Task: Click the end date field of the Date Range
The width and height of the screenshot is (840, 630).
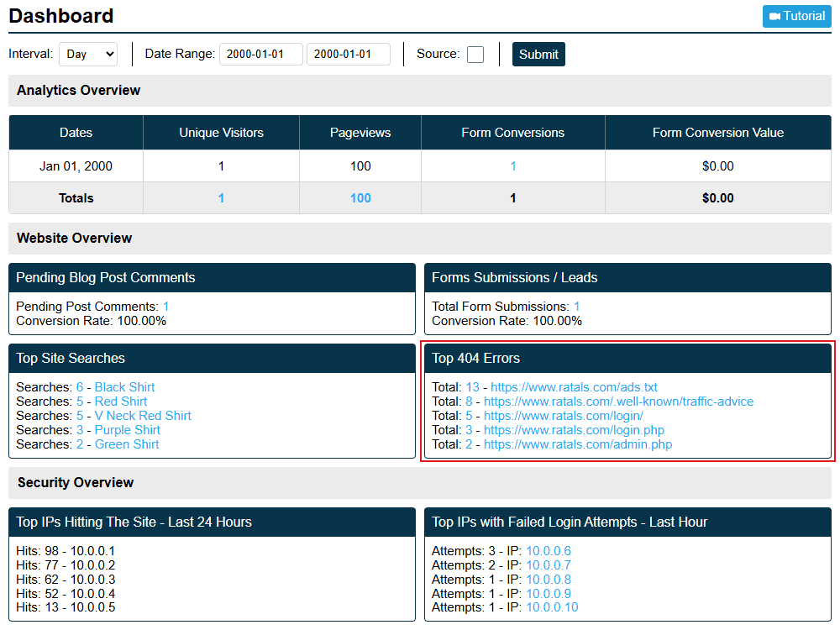Action: tap(349, 54)
